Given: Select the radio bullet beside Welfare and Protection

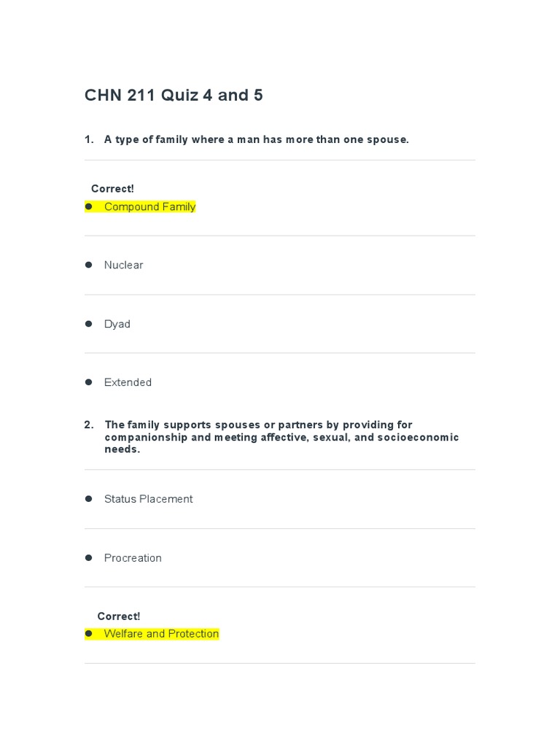Looking at the screenshot, I should pos(89,633).
